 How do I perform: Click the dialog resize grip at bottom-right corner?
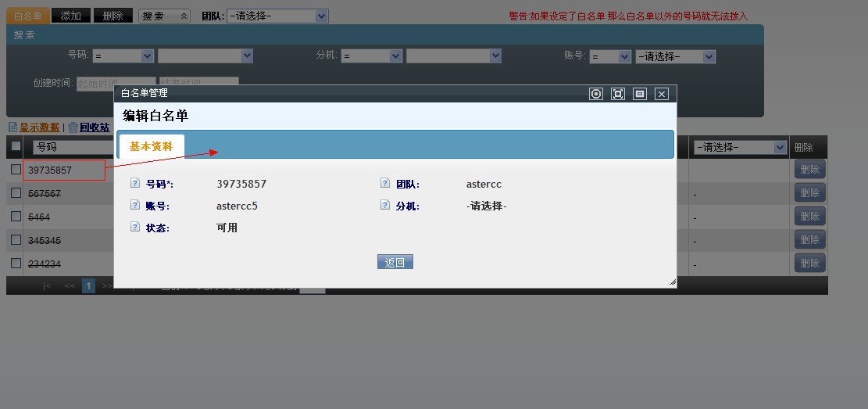[x=672, y=282]
